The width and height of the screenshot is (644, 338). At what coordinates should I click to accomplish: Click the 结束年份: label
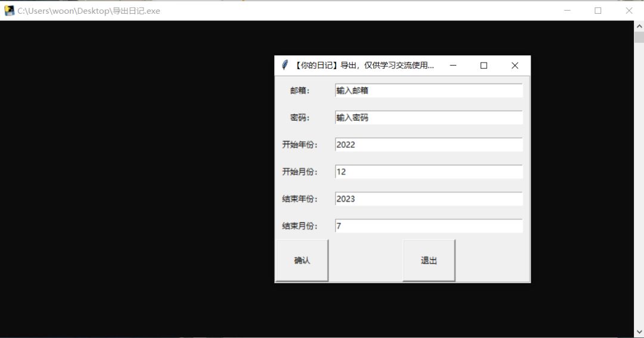[300, 199]
